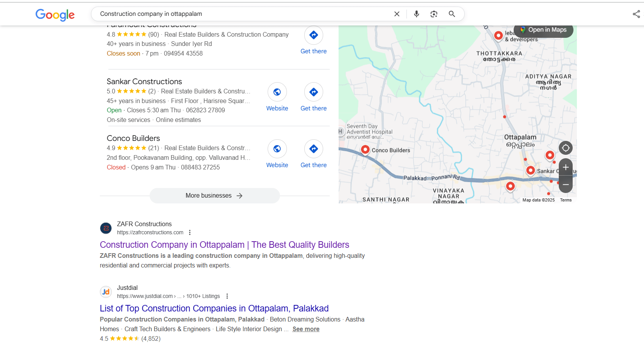
Task: Go to Google home via the logo
Action: click(55, 15)
